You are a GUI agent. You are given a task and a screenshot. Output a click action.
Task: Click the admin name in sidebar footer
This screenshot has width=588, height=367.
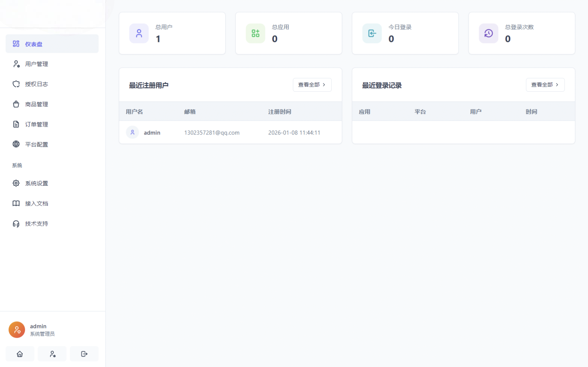(x=38, y=326)
